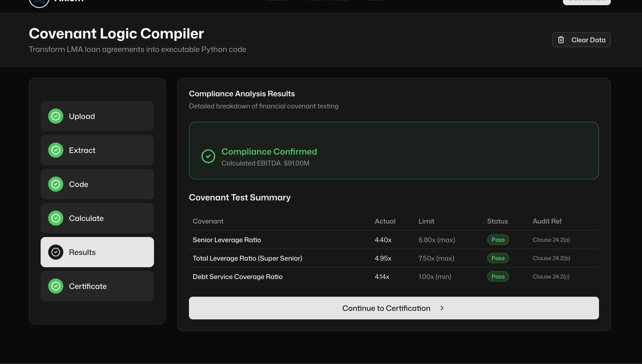The width and height of the screenshot is (642, 364).
Task: Click Clause 24.2(b) audit reference
Action: [x=551, y=258]
